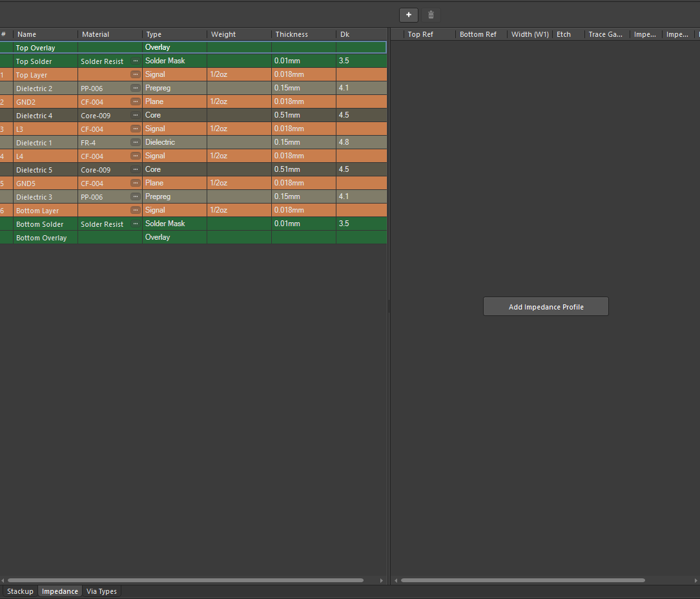The height and width of the screenshot is (599, 700).
Task: Click ellipsis button for Core-009 on Dielectric 4
Action: click(x=136, y=115)
